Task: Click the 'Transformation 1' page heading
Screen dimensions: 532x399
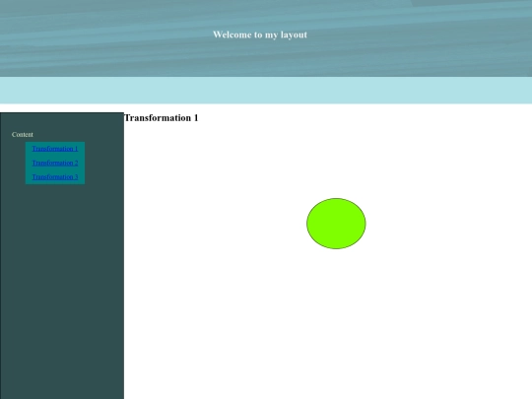Action: click(162, 118)
